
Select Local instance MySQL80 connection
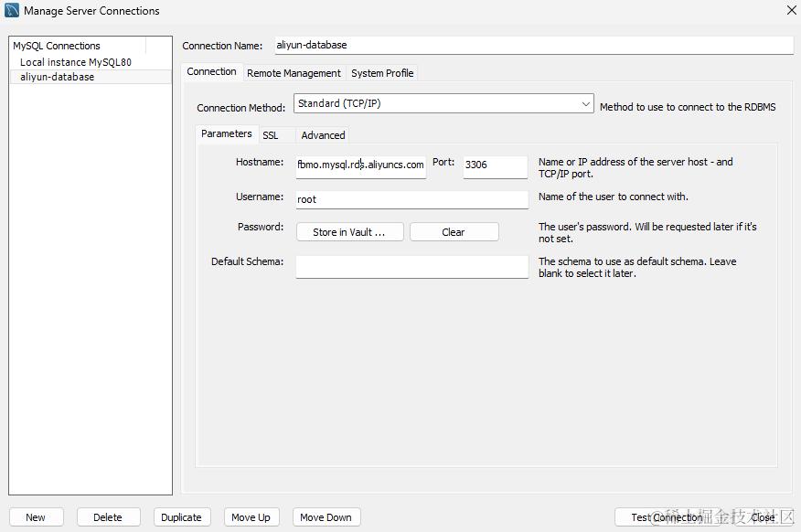(76, 62)
